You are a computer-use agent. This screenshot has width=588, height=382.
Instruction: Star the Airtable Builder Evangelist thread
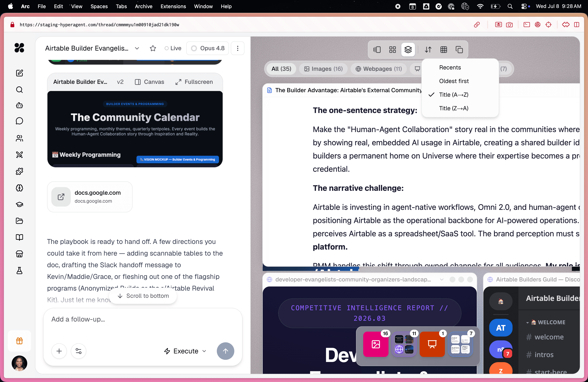tap(153, 48)
